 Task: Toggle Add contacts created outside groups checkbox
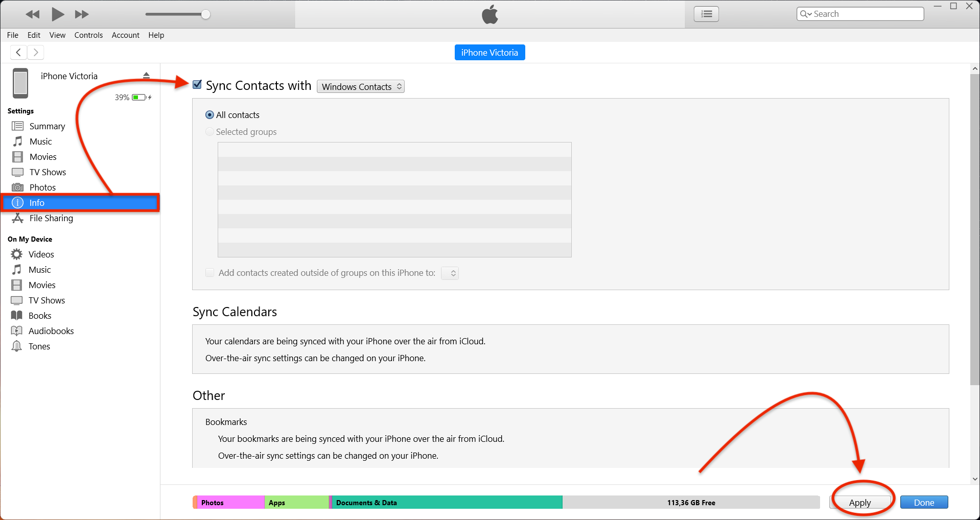click(x=209, y=273)
